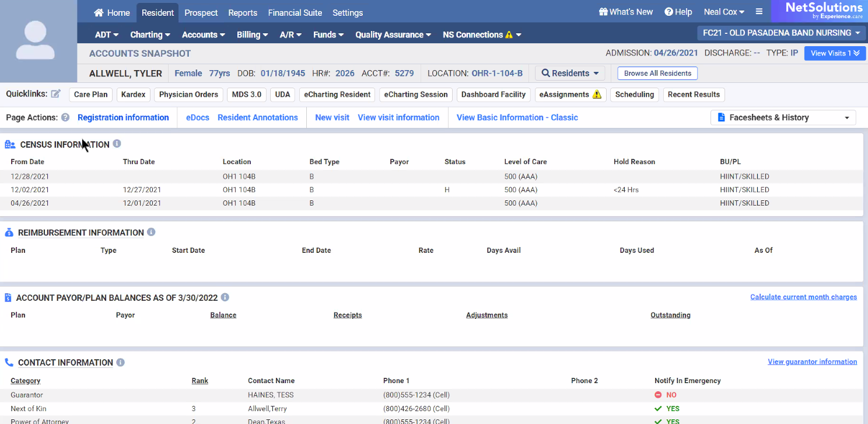Click the Account Payor/Plan Balances info icon

click(225, 297)
